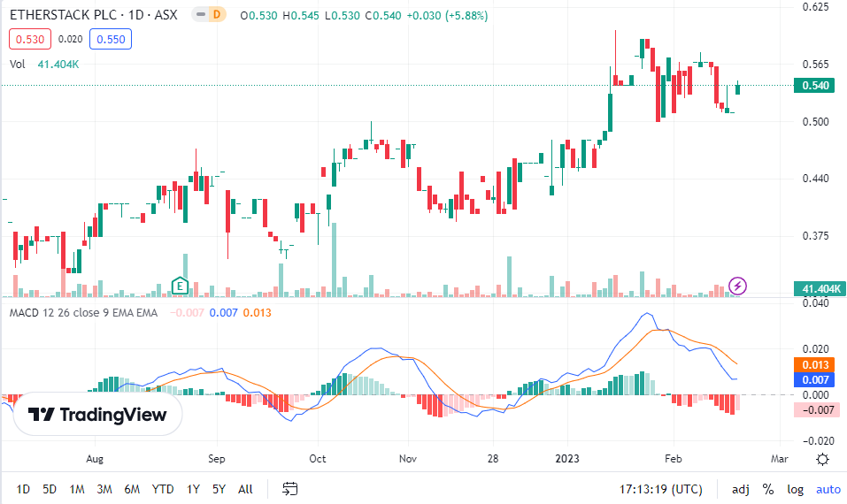Show All time range data

[x=245, y=489]
